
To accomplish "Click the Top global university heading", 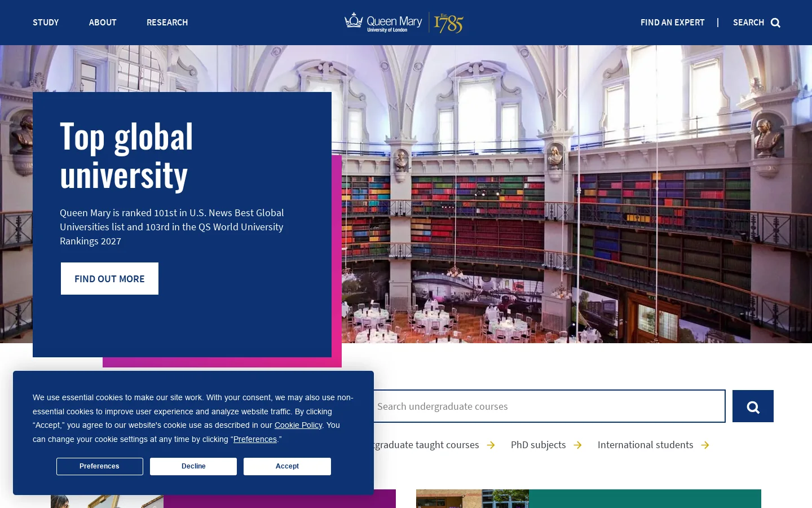I will [126, 156].
